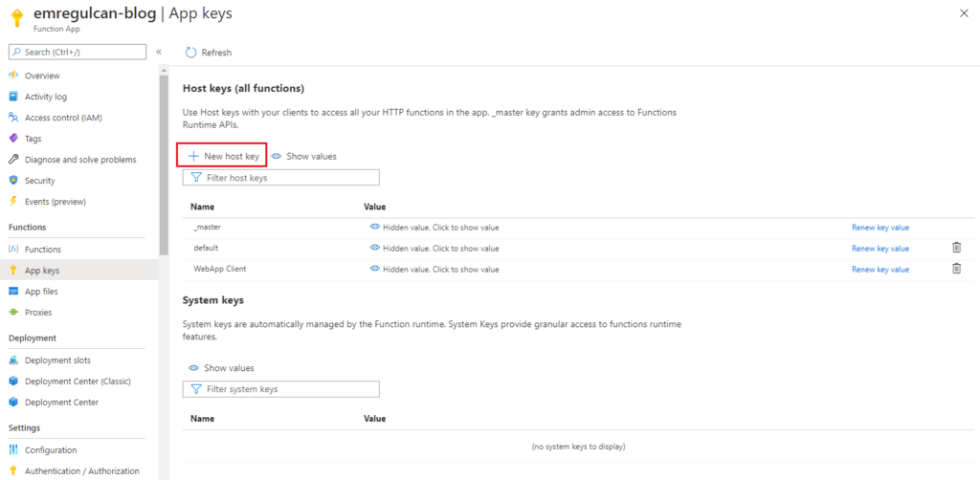Delete the default host key

pyautogui.click(x=956, y=248)
